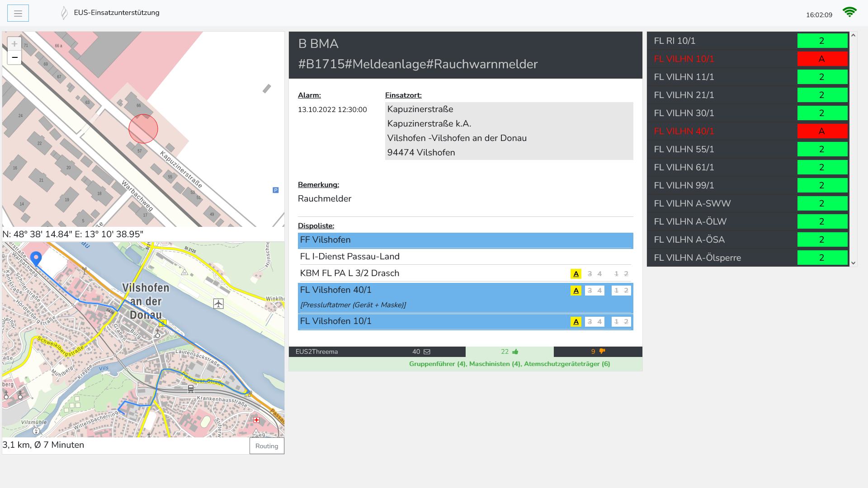This screenshot has width=868, height=488.
Task: Click 3 4 status box for FL Vilshofen 40/1
Action: pos(594,291)
